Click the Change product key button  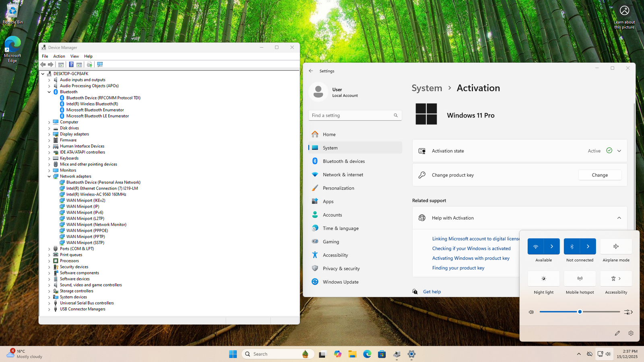599,175
